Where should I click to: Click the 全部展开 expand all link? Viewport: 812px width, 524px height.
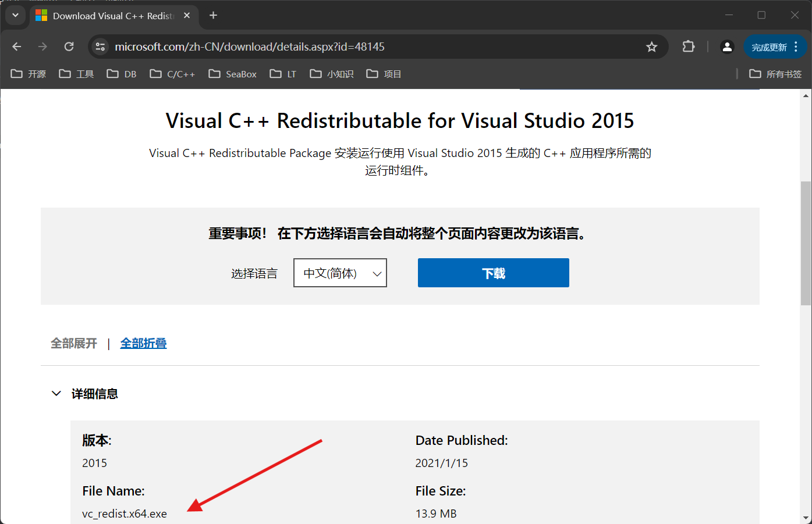point(74,343)
